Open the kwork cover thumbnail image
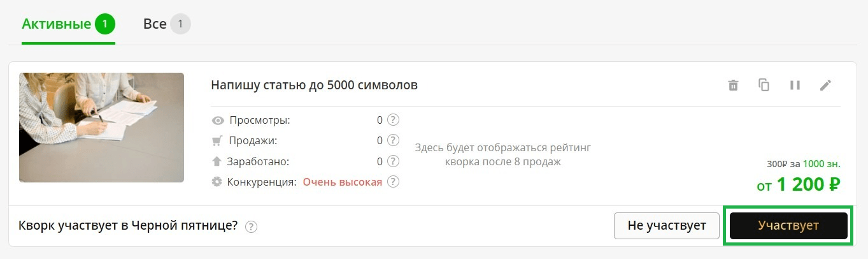 (x=102, y=128)
